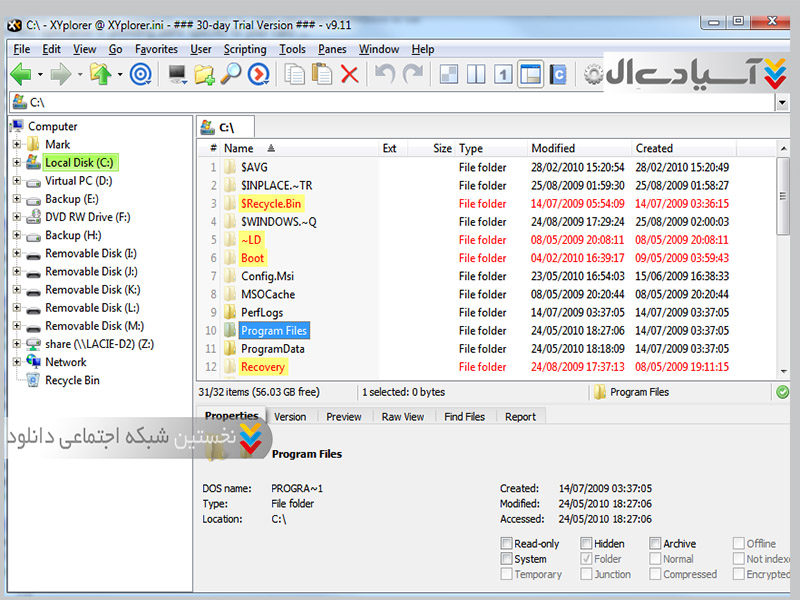Screen dimensions: 800x600
Task: Open the Scripting menu
Action: tap(245, 49)
